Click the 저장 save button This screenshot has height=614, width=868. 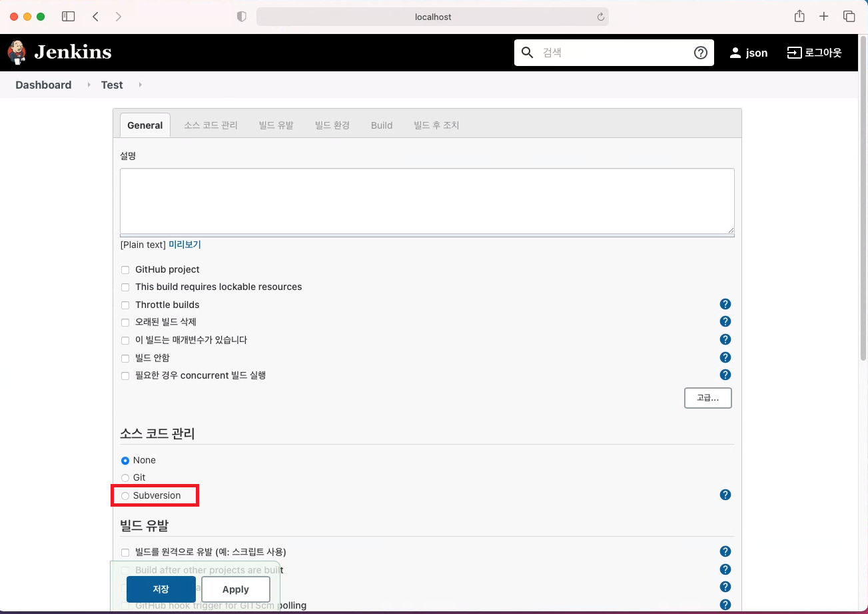pos(161,589)
